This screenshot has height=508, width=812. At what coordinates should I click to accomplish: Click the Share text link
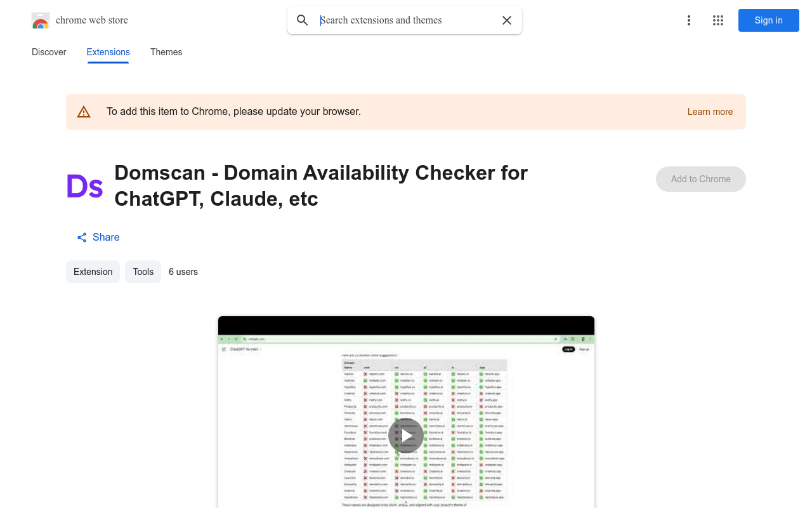pyautogui.click(x=106, y=237)
